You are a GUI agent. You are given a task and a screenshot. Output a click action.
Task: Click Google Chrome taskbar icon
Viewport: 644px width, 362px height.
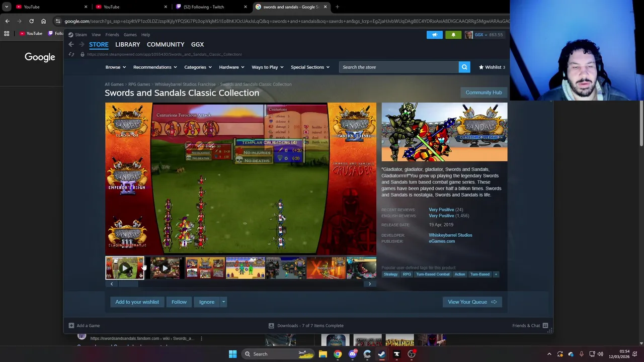[338, 354]
